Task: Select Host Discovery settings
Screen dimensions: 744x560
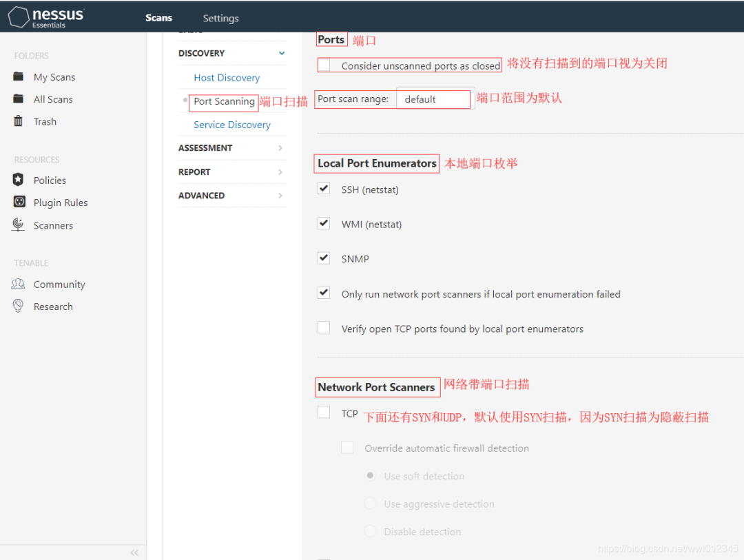Action: click(227, 77)
